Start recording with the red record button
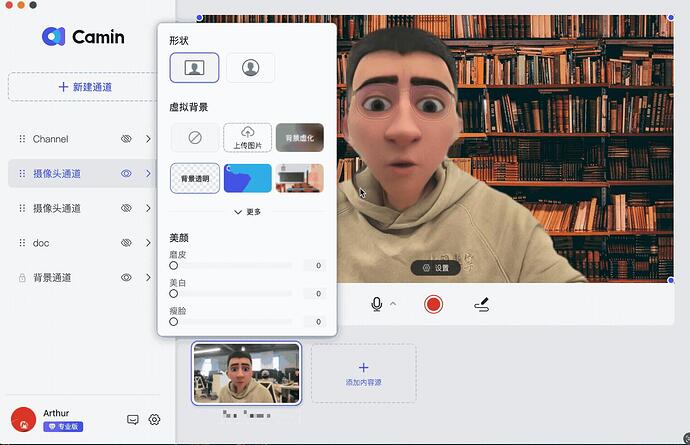Image resolution: width=690 pixels, height=445 pixels. point(433,304)
